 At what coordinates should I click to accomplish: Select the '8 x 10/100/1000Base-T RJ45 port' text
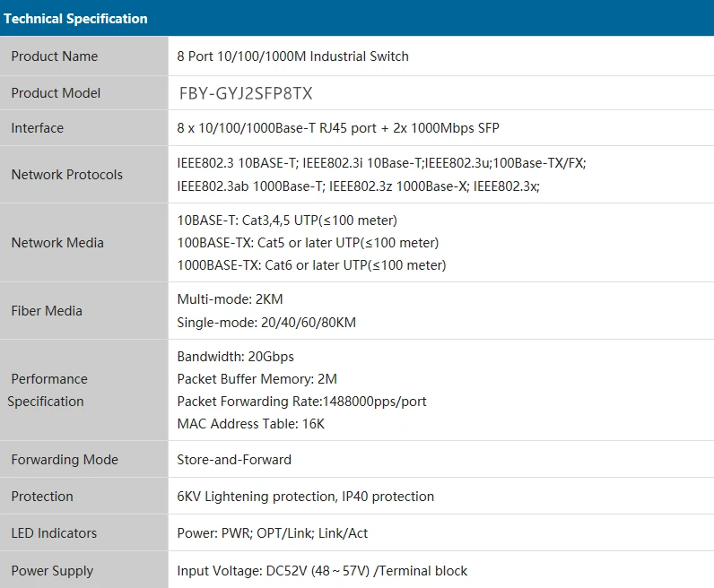point(276,128)
